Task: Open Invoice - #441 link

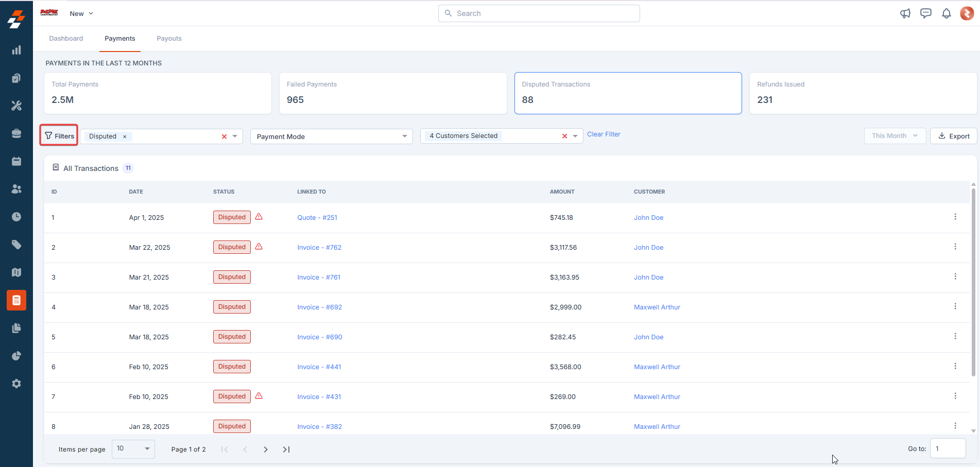Action: (x=319, y=367)
